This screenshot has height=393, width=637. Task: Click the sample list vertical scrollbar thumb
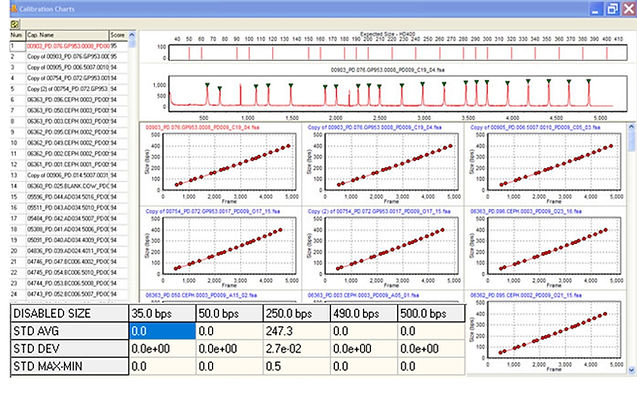click(132, 43)
